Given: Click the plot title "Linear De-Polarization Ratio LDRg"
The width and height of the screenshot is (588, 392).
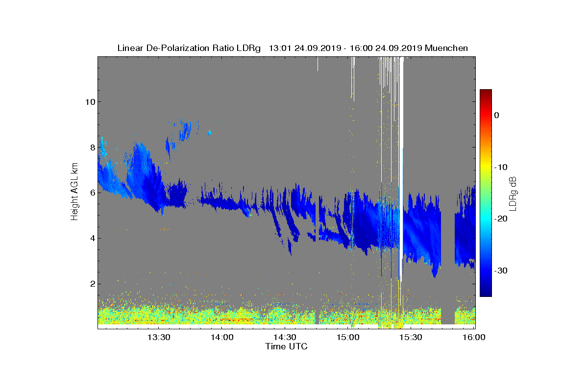Looking at the screenshot, I should (189, 48).
